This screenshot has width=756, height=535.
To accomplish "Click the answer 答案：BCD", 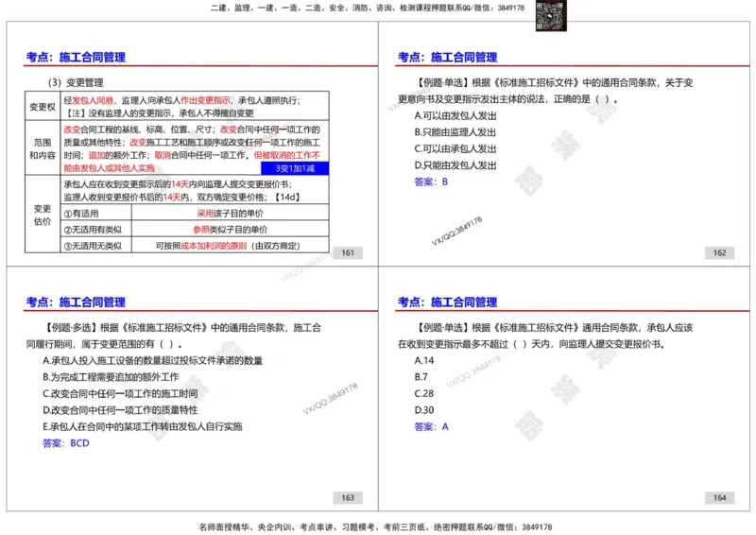I will 66,443.
